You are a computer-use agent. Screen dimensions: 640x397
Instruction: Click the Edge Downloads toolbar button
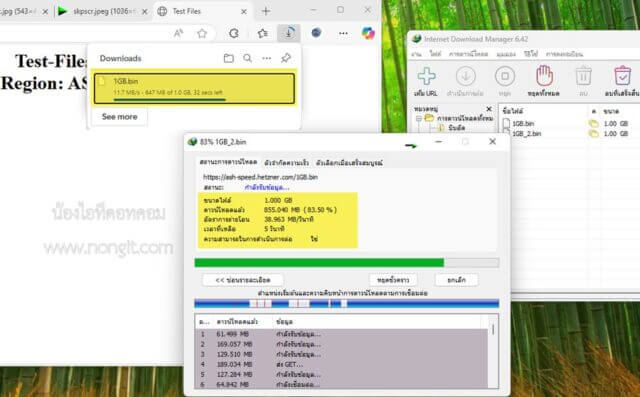tap(289, 33)
